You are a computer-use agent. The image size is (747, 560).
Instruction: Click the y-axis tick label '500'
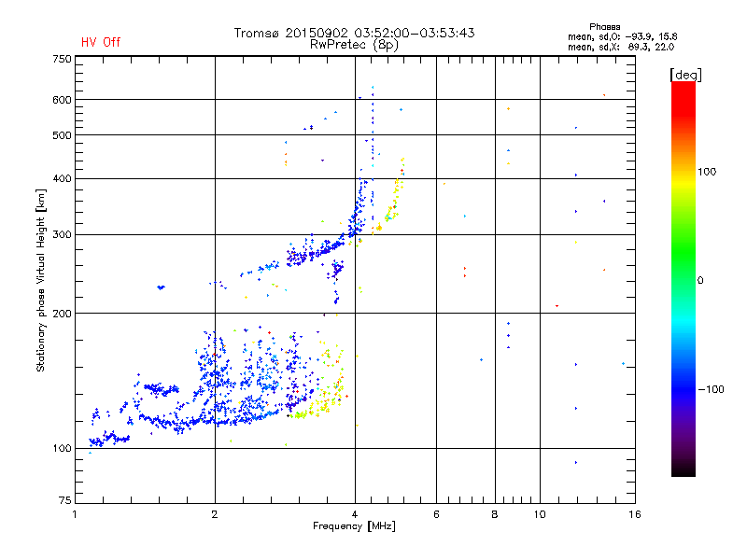click(x=62, y=135)
